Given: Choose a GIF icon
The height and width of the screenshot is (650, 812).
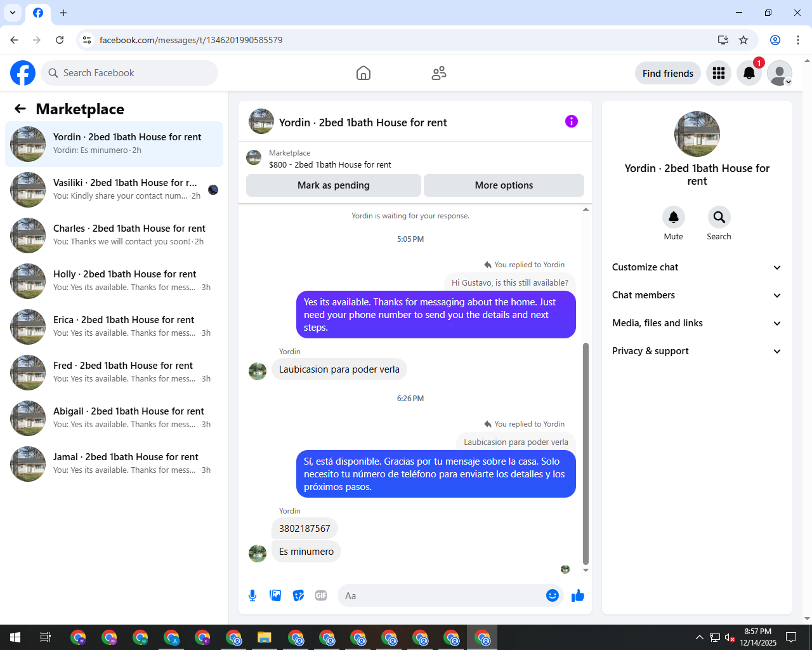Looking at the screenshot, I should pyautogui.click(x=321, y=595).
